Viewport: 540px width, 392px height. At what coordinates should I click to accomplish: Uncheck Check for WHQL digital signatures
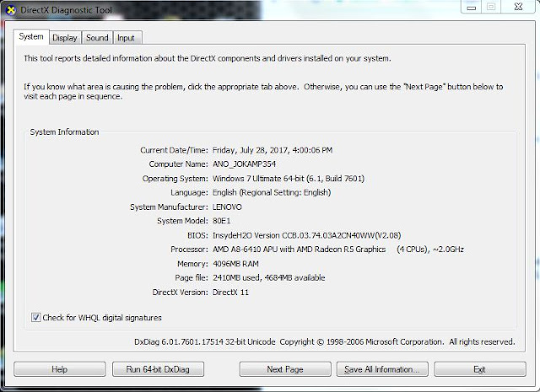(x=35, y=317)
